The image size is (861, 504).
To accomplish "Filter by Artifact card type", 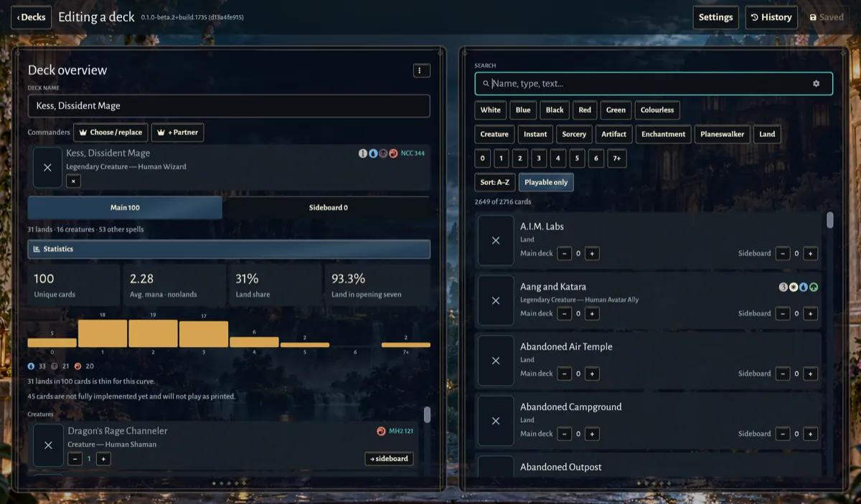I will tap(613, 134).
